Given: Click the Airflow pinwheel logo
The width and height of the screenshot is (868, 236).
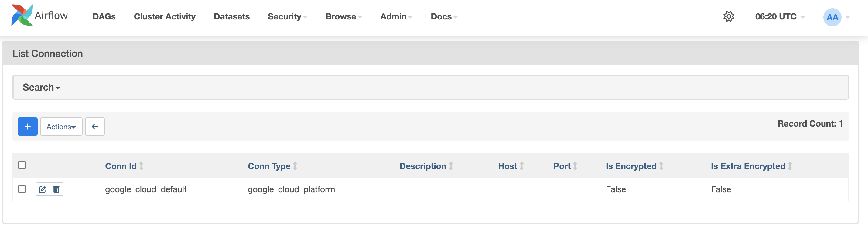Looking at the screenshot, I should (22, 16).
